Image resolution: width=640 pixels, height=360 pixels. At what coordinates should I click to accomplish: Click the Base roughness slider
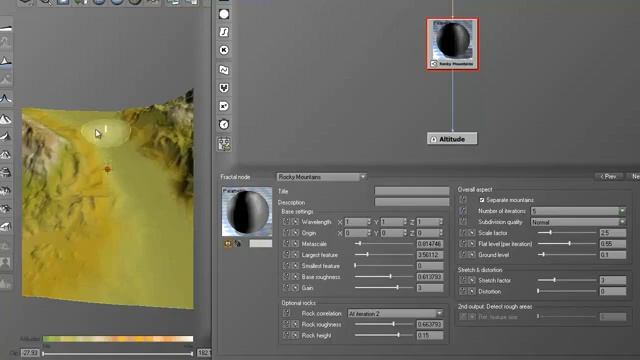click(x=384, y=277)
